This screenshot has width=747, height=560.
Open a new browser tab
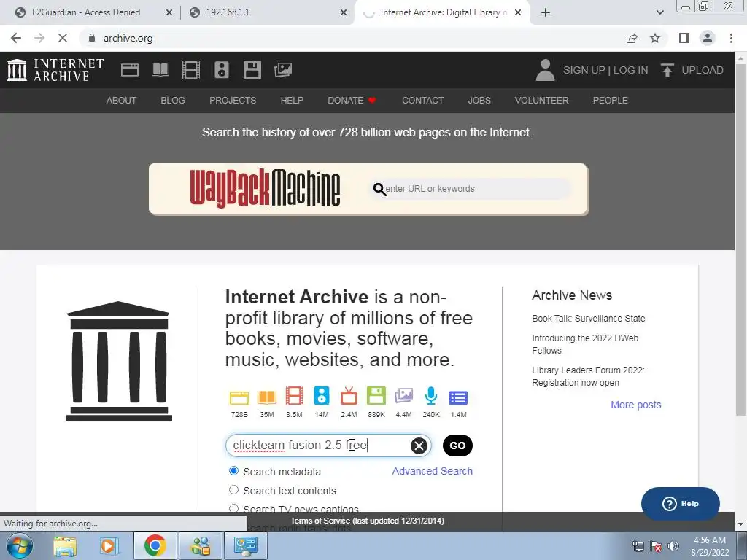point(546,12)
